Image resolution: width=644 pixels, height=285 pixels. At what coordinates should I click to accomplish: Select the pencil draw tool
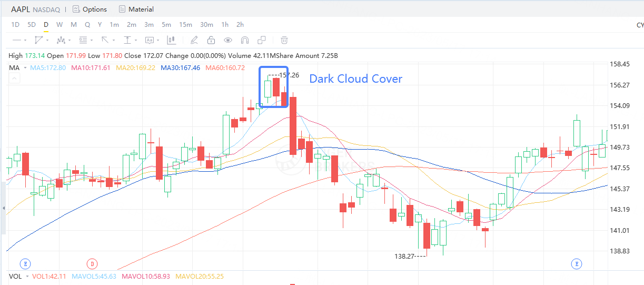(194, 40)
